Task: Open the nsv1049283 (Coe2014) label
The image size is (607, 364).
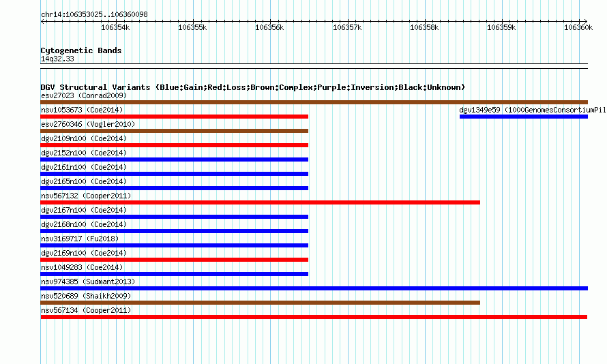Action: point(82,267)
